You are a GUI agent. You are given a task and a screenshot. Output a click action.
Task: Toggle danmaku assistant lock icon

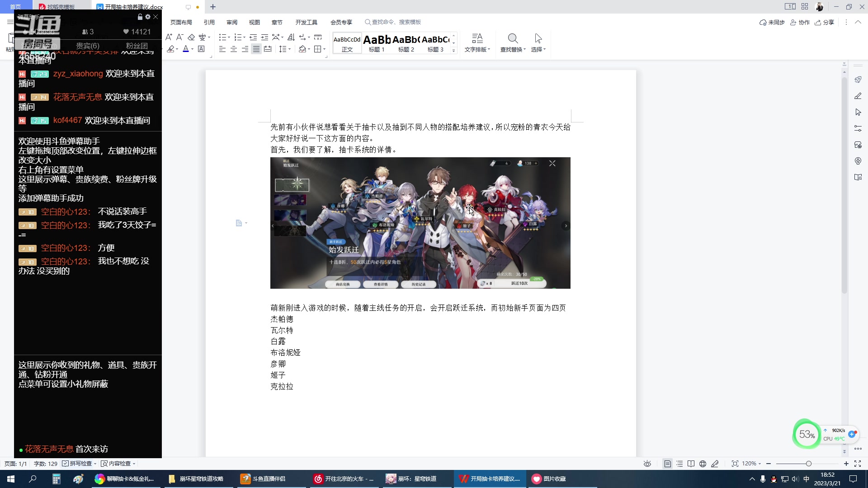pyautogui.click(x=140, y=17)
